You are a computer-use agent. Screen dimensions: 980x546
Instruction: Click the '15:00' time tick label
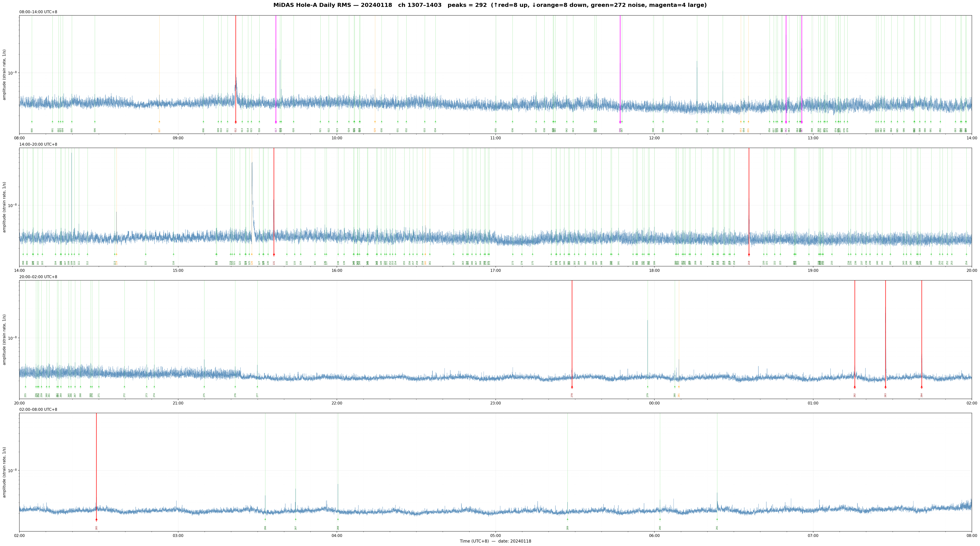pyautogui.click(x=178, y=270)
